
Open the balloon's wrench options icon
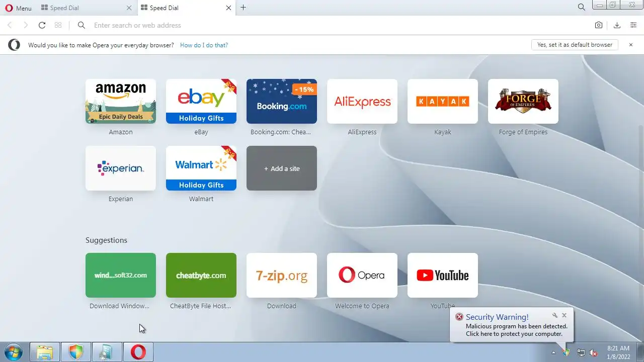point(554,315)
